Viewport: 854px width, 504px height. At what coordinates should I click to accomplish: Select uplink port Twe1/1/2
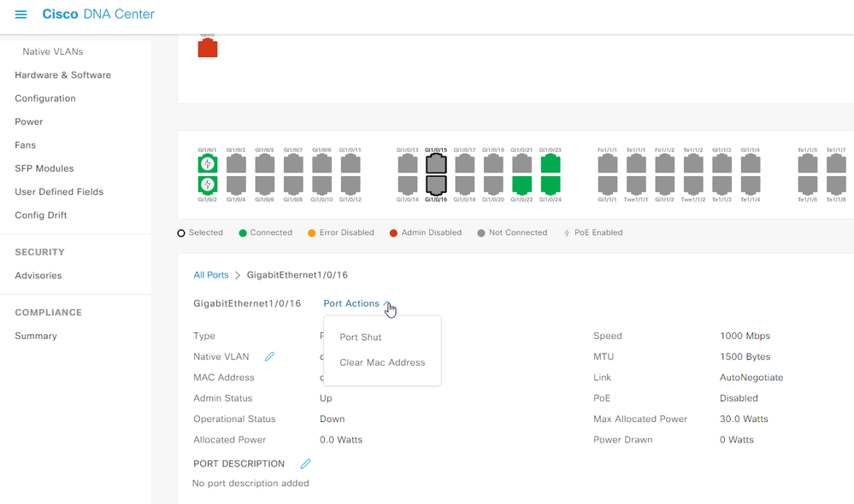(693, 185)
